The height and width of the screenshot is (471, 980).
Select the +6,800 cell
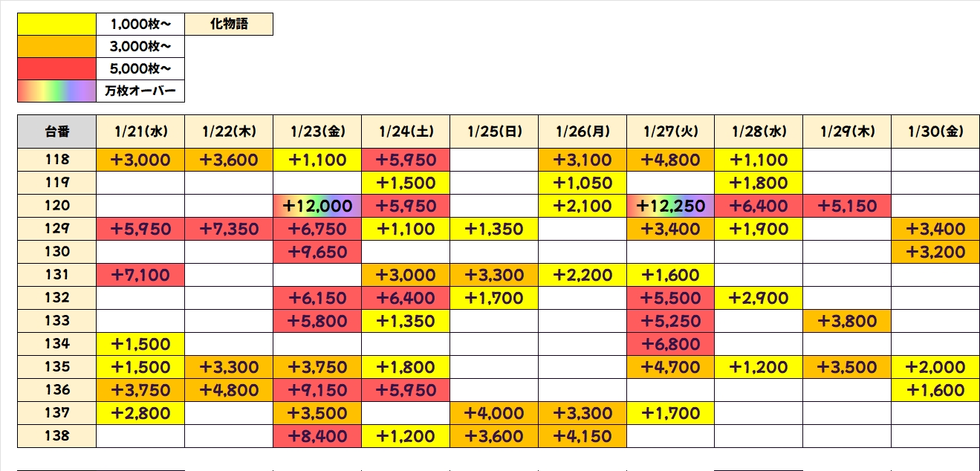coord(671,344)
